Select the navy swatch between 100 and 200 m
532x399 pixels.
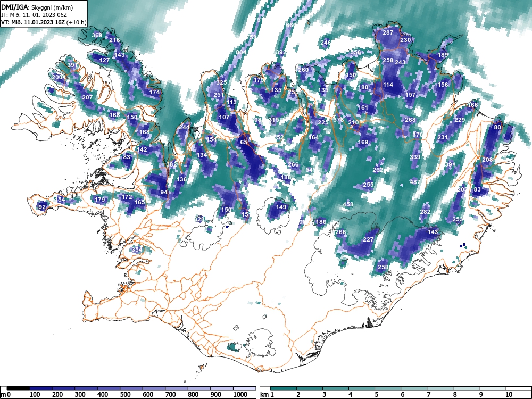point(41,388)
